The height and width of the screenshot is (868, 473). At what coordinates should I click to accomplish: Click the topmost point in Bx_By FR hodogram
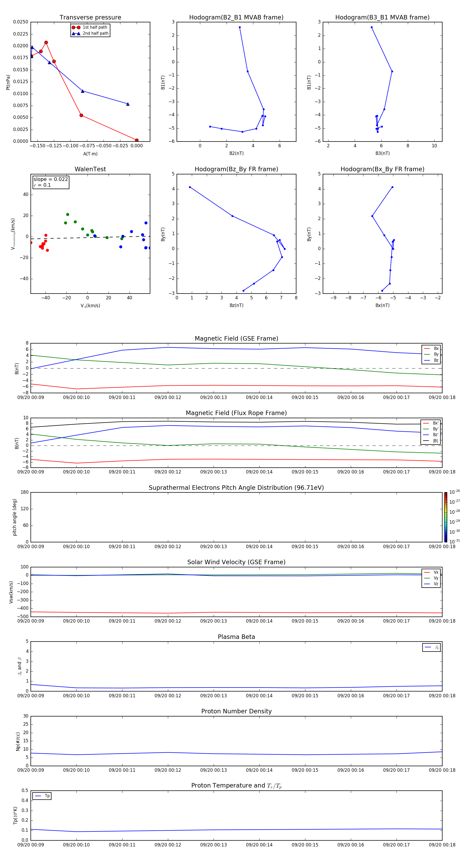(x=392, y=187)
